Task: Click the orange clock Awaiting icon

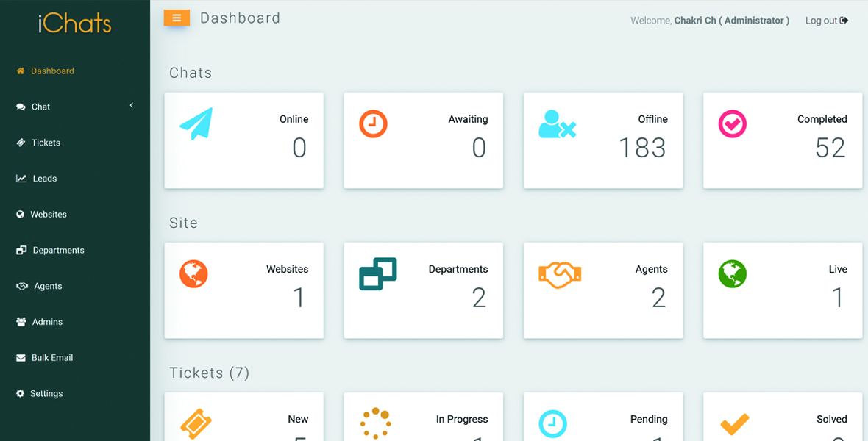Action: (373, 124)
